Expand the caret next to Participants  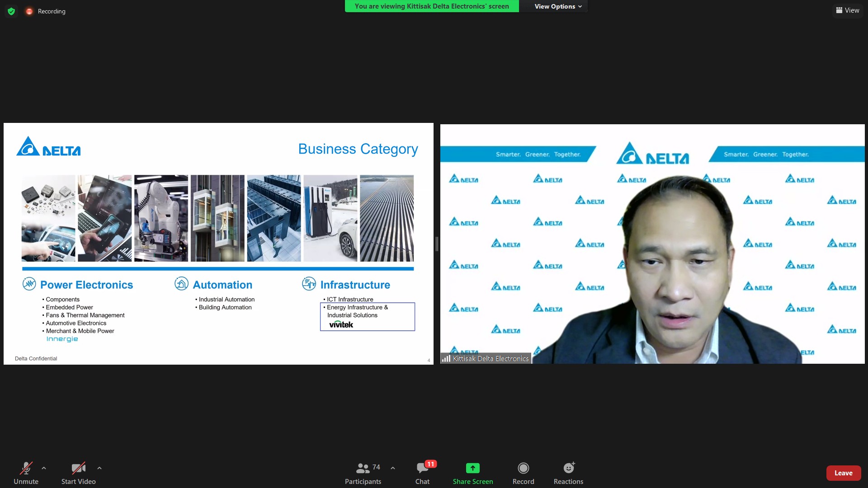pyautogui.click(x=393, y=468)
